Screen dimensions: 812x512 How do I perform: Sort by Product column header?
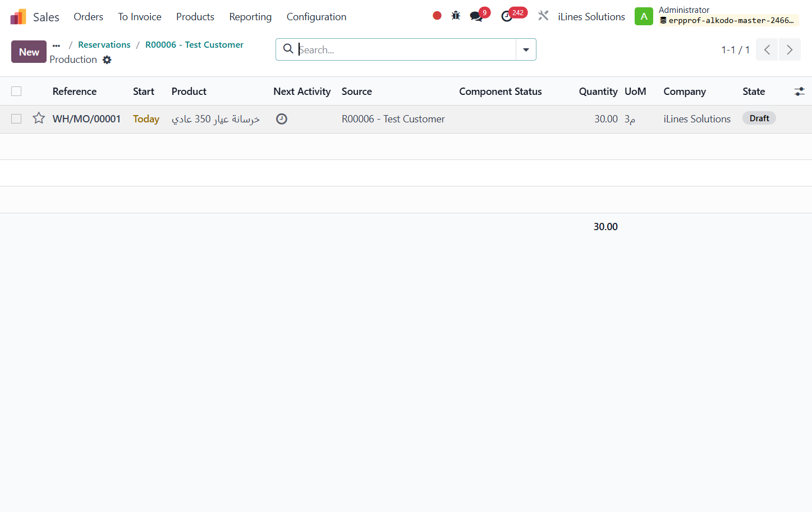[189, 92]
